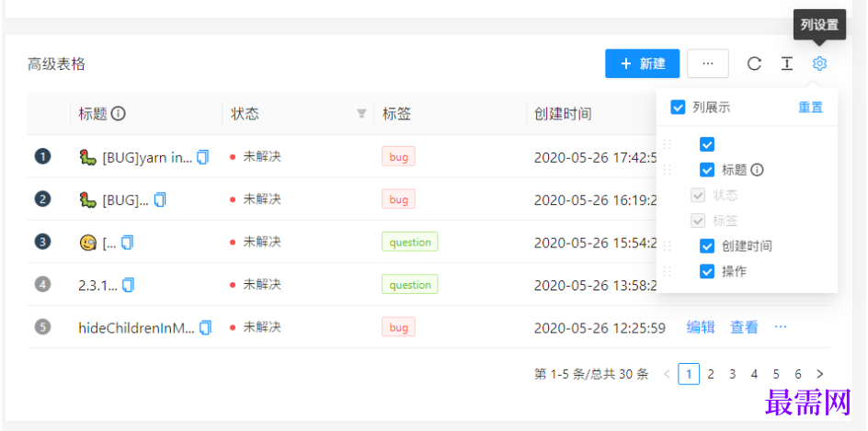Go to the next page arrow
Viewport: 868px width, 431px height.
(819, 374)
